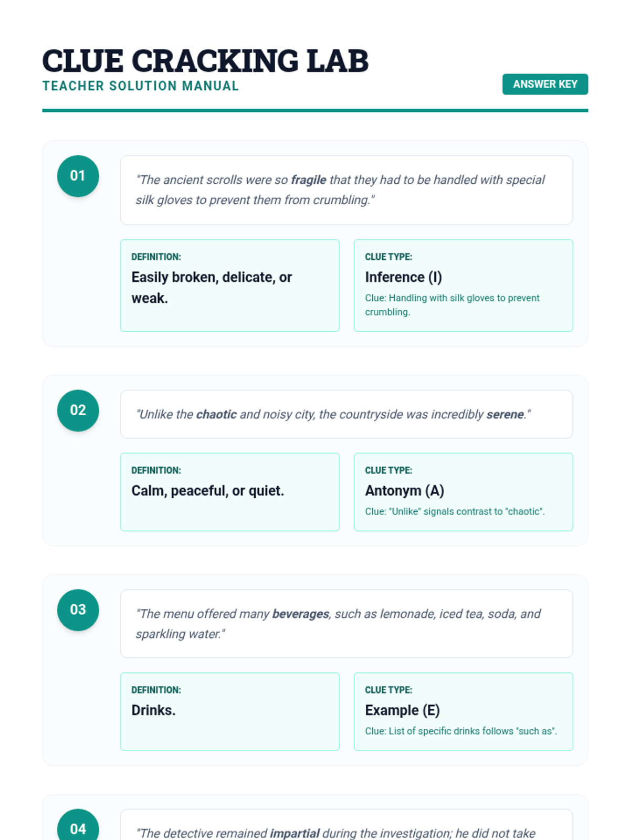This screenshot has height=840, width=630.
Task: Click the bold word serene
Action: point(505,414)
